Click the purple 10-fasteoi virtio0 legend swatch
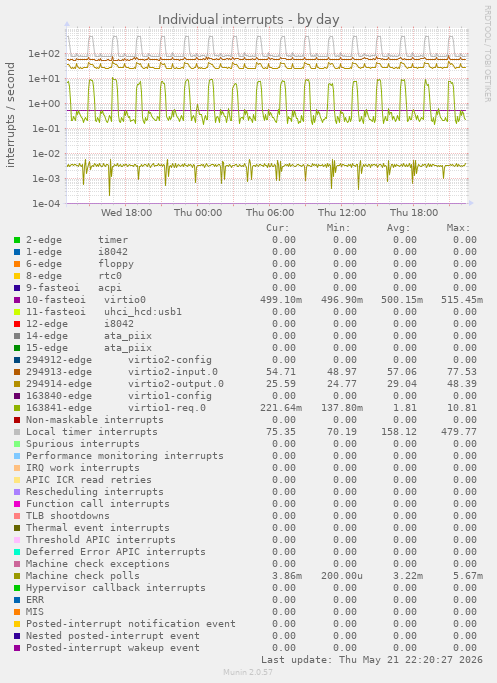Screen dimensions: 497x683 17,300
